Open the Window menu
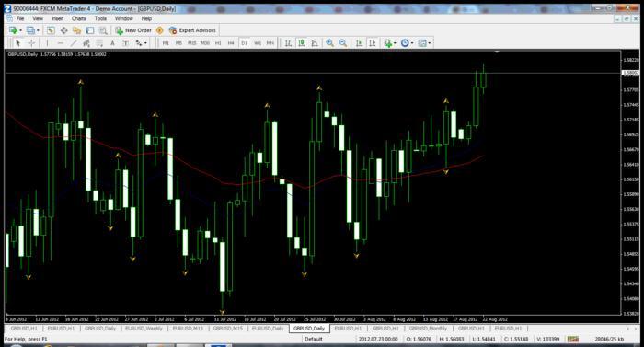 pyautogui.click(x=123, y=18)
